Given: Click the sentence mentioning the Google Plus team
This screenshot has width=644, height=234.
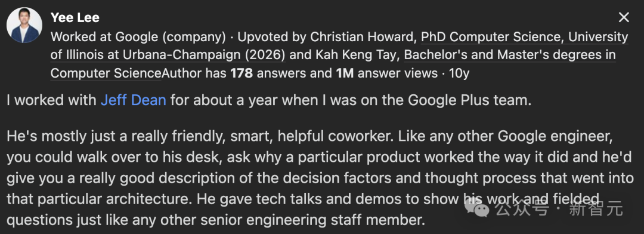Looking at the screenshot, I should click(269, 100).
